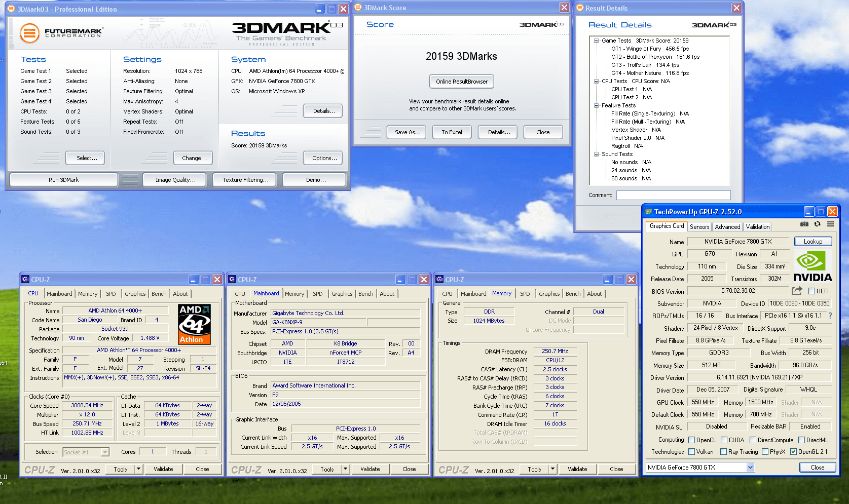This screenshot has height=504, width=849.
Task: Click title icon of CPU-Z CPU-tab window
Action: coord(26,279)
